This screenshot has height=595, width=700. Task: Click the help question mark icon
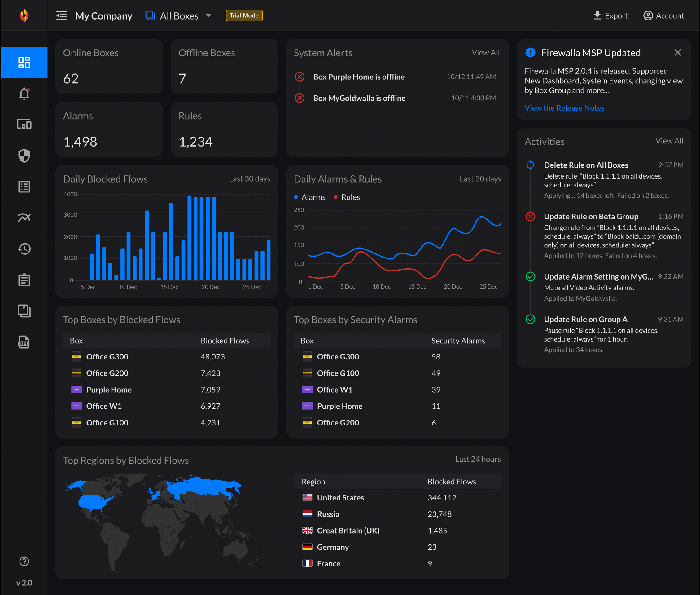point(24,561)
